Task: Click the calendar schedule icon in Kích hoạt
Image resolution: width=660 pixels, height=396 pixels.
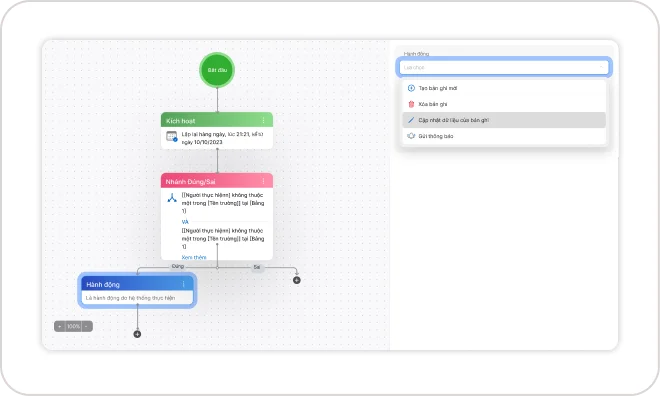Action: click(171, 136)
